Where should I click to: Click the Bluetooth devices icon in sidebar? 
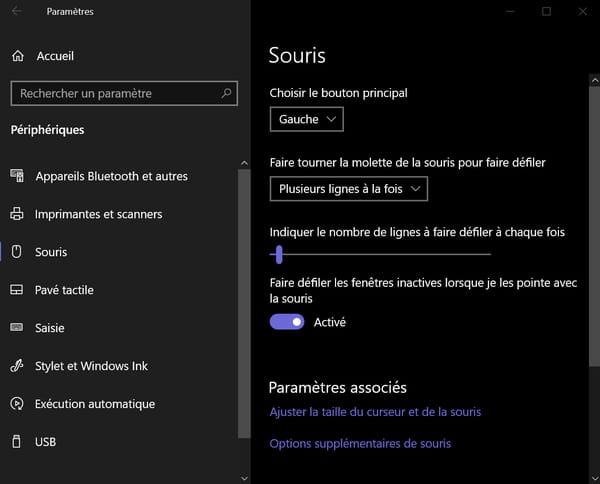(x=17, y=176)
